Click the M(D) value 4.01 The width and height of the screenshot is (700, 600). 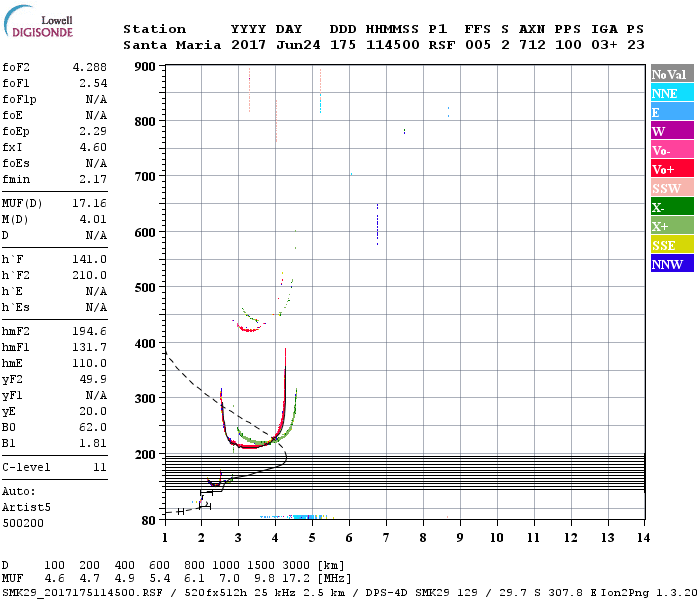(93, 220)
